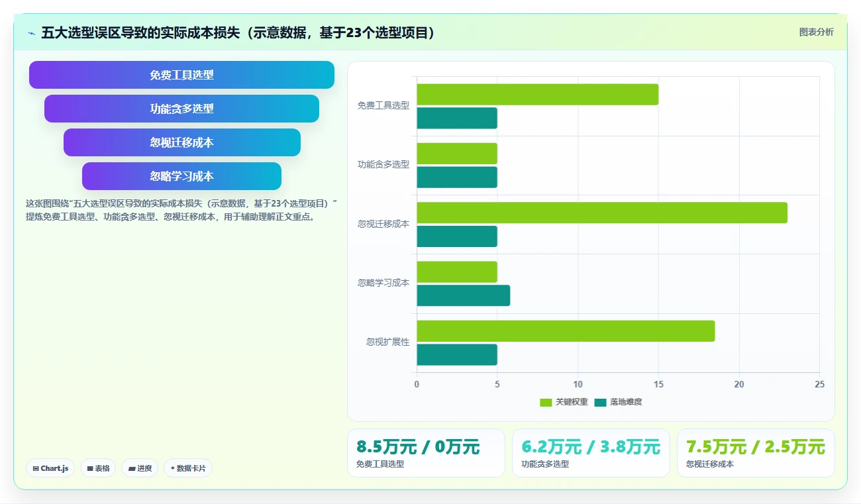The width and height of the screenshot is (861, 504).
Task: Select the 功能贪多选型 funnel bar
Action: (x=181, y=109)
